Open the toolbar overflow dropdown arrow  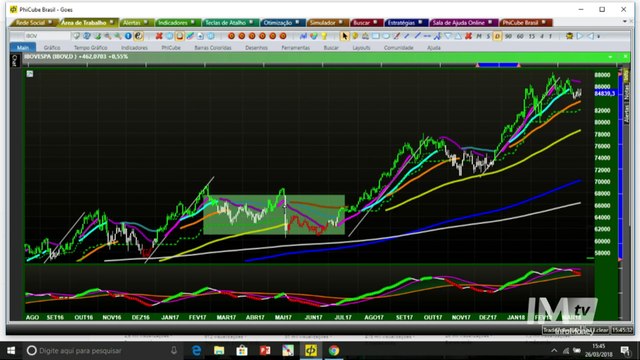pos(599,37)
